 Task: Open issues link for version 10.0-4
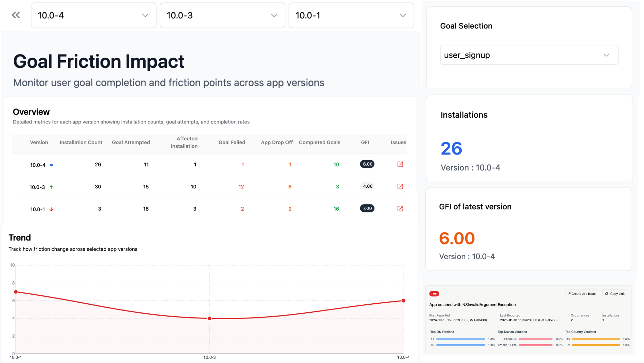pos(400,164)
